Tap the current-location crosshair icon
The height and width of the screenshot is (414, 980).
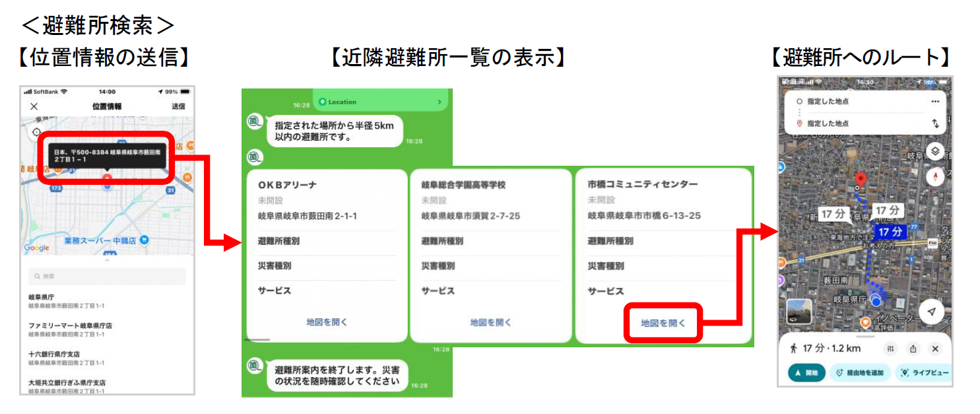(x=36, y=130)
